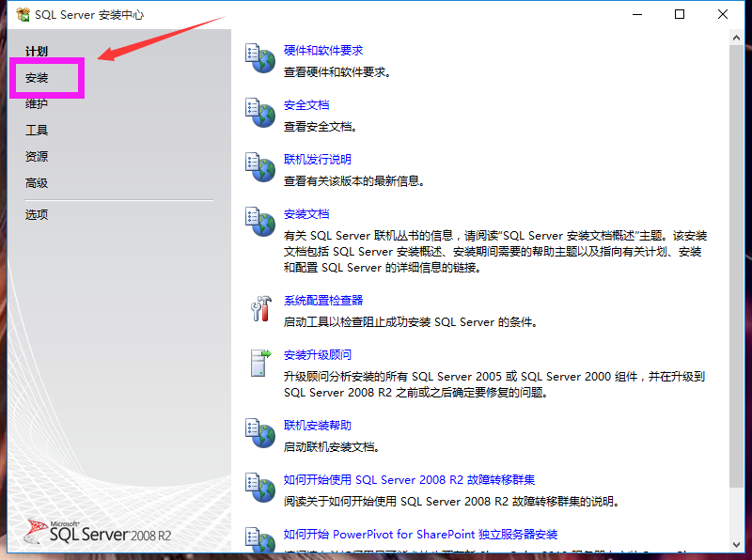
Task: Open 如何开始使用 SQL Server 2008 R2 故障转移群集
Action: click(409, 480)
